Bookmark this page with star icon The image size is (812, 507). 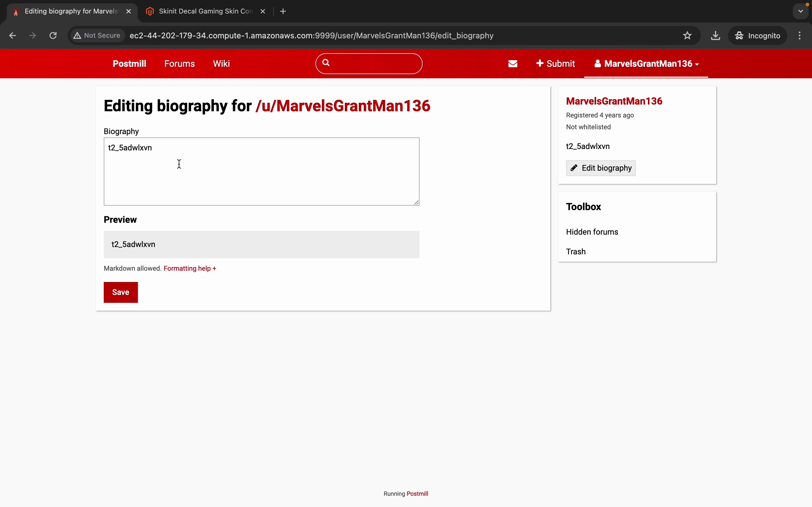pos(687,35)
